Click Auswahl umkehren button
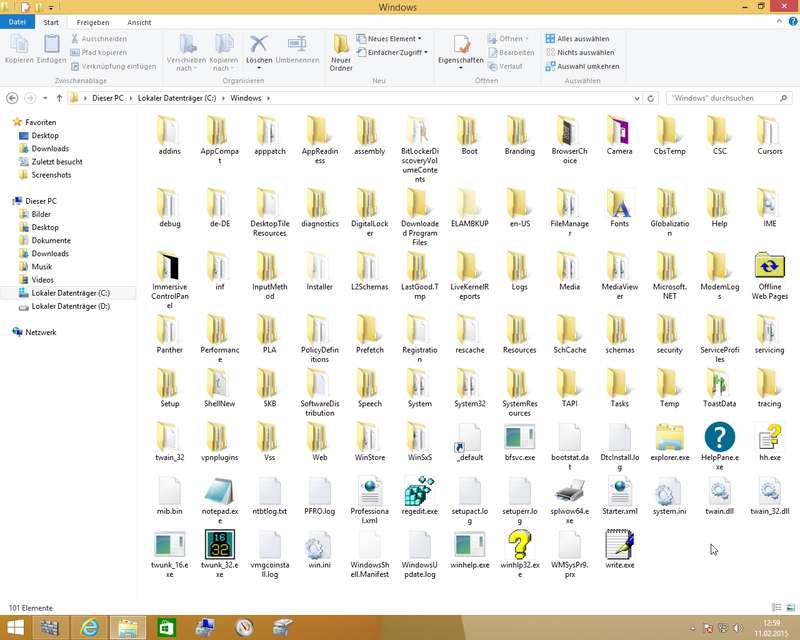 [582, 66]
